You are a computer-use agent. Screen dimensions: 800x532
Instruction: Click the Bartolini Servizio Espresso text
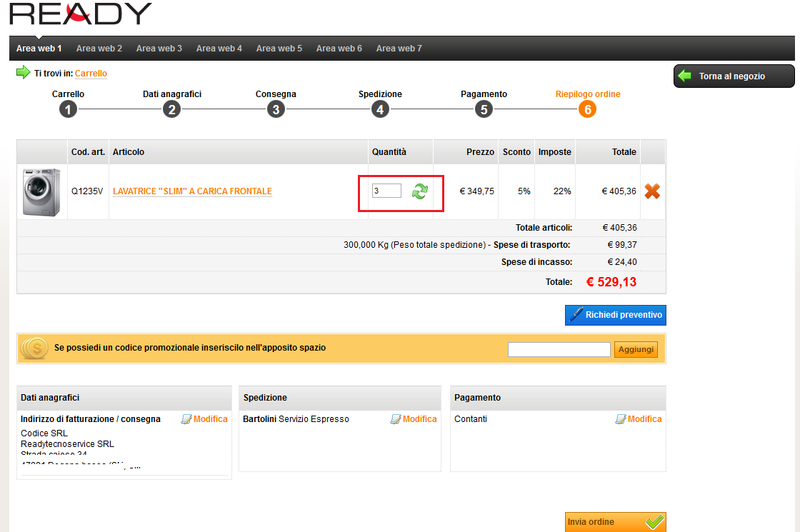296,418
